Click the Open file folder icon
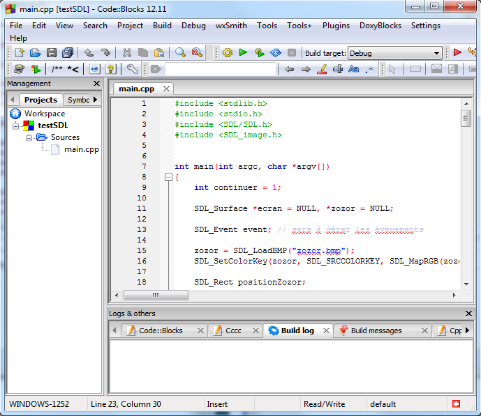This screenshot has height=416, width=481. (x=35, y=53)
